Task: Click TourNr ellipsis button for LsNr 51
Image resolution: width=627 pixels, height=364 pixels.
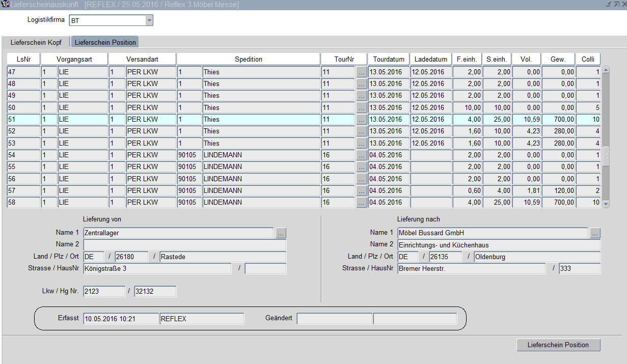Action: click(x=361, y=119)
